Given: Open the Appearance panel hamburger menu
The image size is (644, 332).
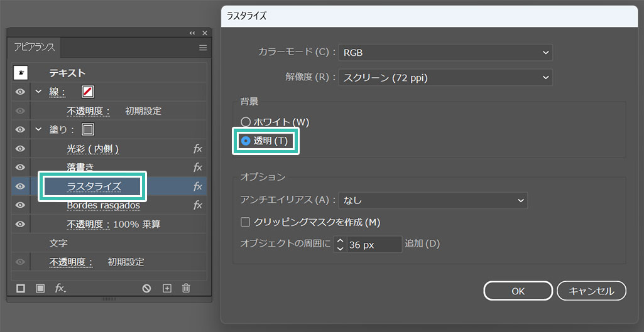Looking at the screenshot, I should pyautogui.click(x=203, y=48).
